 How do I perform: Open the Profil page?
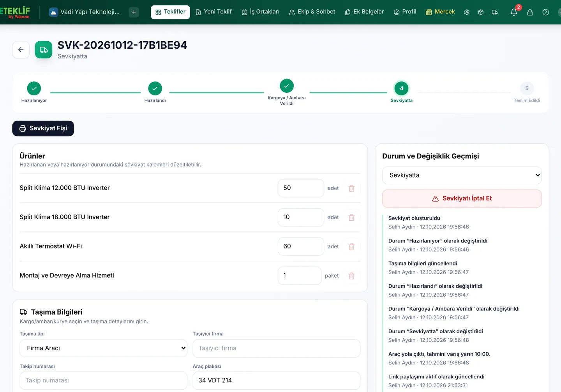[x=405, y=12]
